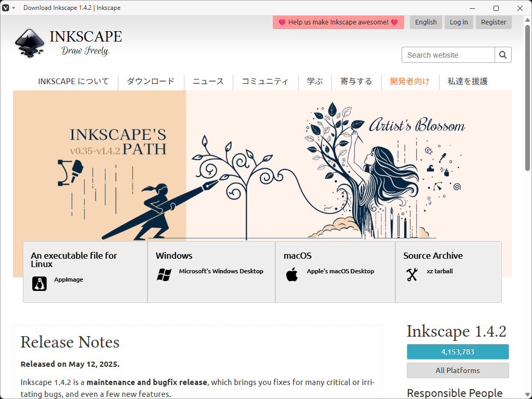
Task: Click the Windows download heading
Action: pyautogui.click(x=174, y=256)
